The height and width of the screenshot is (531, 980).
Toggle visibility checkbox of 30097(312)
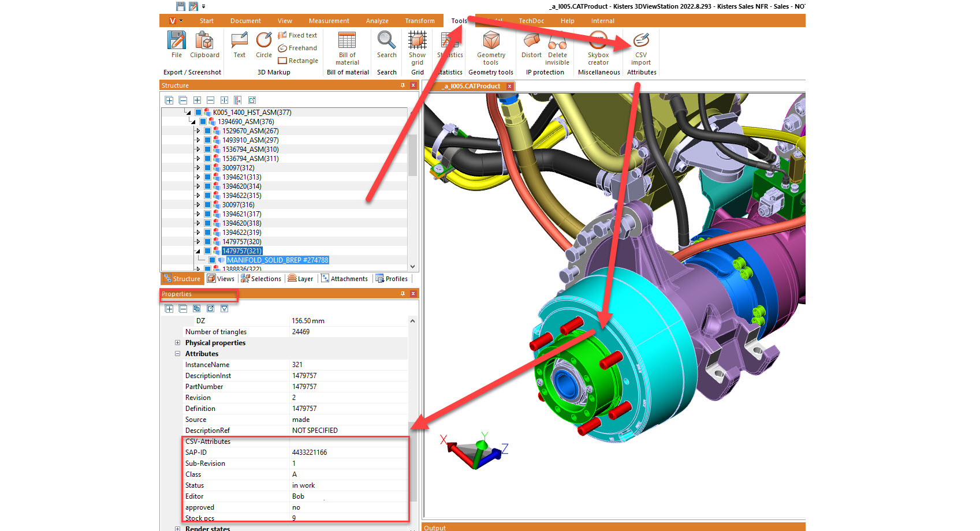click(207, 168)
